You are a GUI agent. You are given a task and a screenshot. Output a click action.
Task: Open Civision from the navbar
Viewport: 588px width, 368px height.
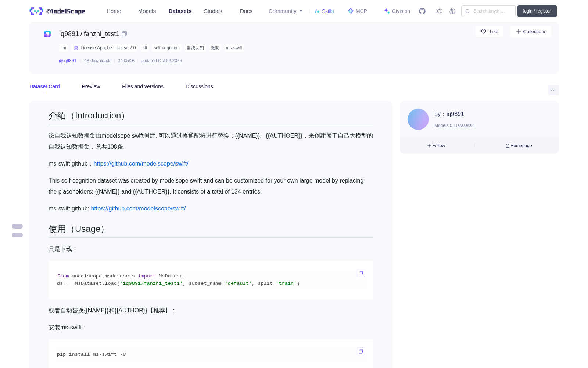coord(397,11)
